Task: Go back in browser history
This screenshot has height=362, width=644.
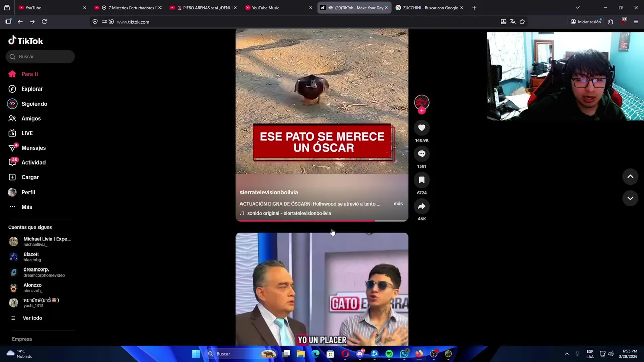Action: [20, 22]
